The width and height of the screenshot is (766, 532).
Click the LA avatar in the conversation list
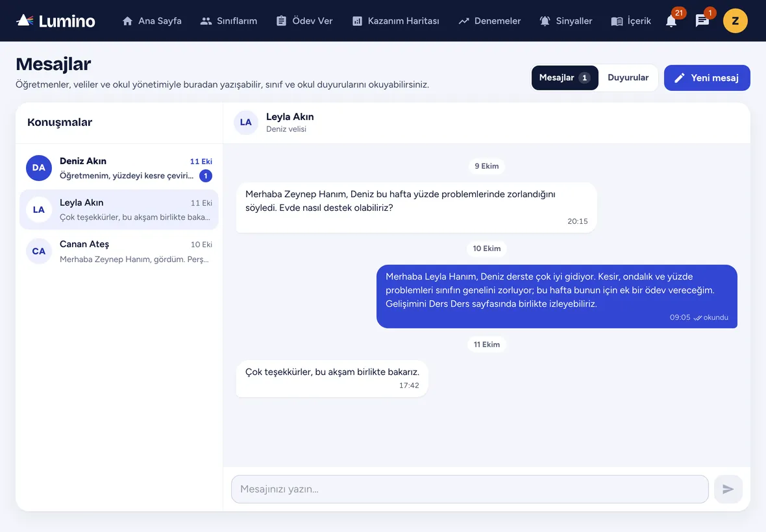click(38, 210)
